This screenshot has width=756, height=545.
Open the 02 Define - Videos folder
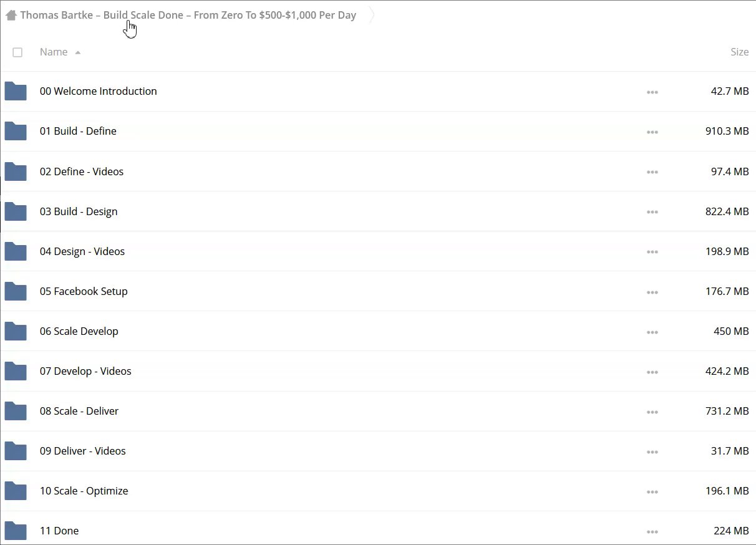tap(82, 171)
